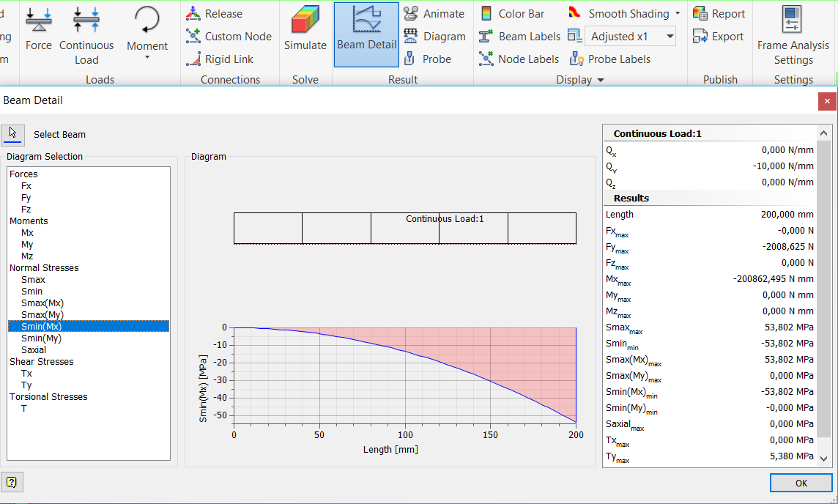This screenshot has width=838, height=504.
Task: Add a Continuous Load
Action: [86, 35]
